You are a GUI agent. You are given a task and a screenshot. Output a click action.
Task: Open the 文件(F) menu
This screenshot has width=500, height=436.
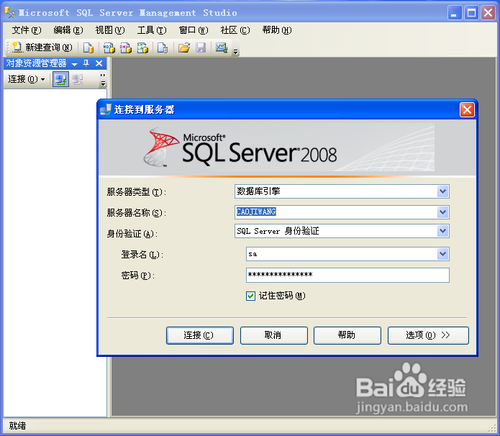[26, 30]
